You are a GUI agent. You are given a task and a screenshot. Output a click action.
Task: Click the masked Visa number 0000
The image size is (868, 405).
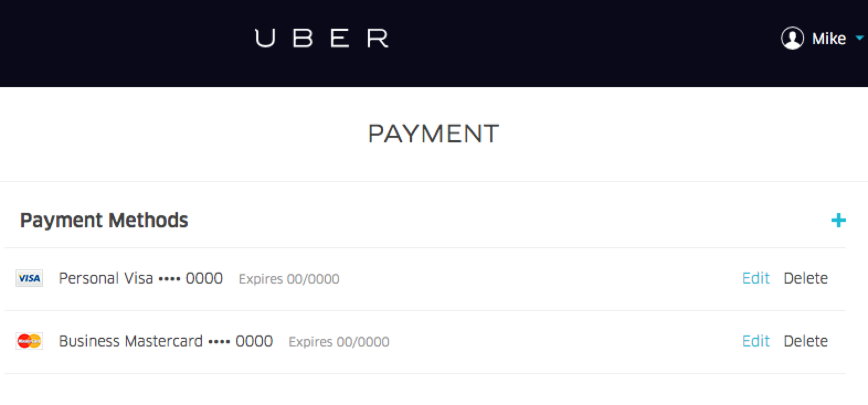click(204, 278)
